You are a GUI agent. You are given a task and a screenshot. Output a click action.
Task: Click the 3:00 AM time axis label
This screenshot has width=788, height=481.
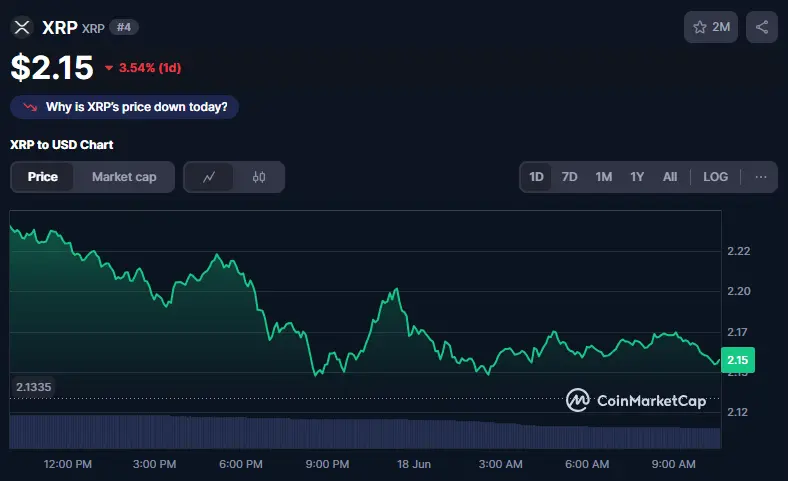coord(501,464)
